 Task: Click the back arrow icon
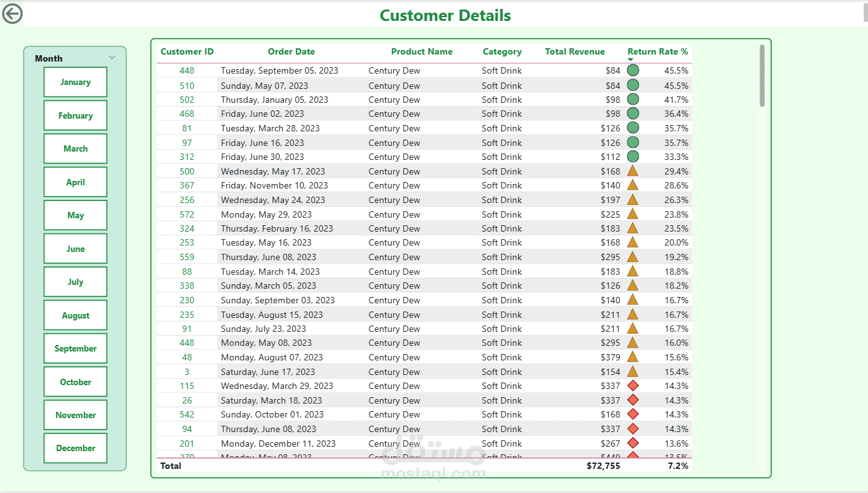(12, 14)
